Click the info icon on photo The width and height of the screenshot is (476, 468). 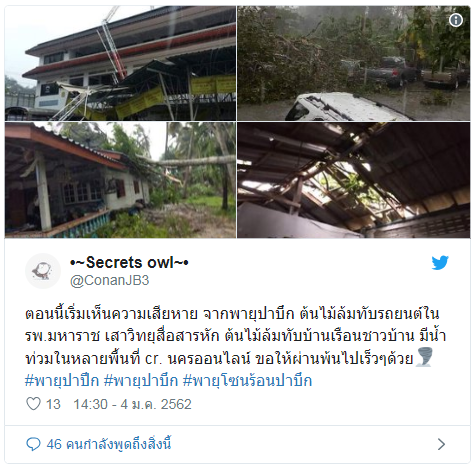pyautogui.click(x=456, y=20)
